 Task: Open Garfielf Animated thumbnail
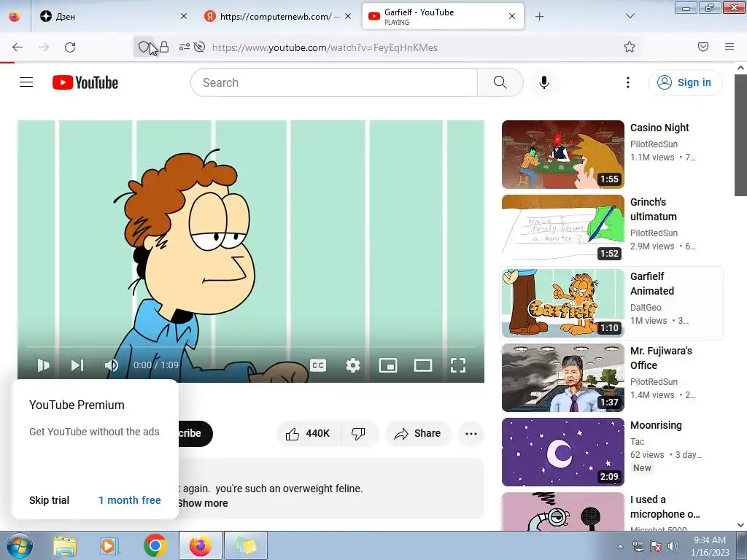(x=562, y=303)
